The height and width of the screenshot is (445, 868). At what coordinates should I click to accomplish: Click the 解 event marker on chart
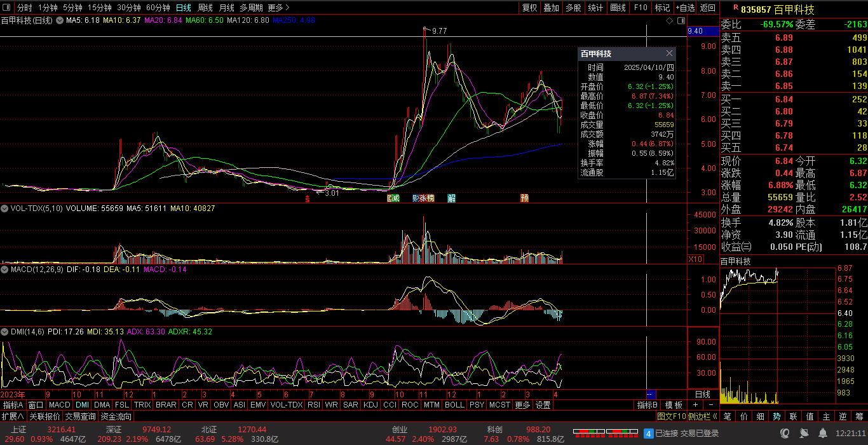[451, 198]
